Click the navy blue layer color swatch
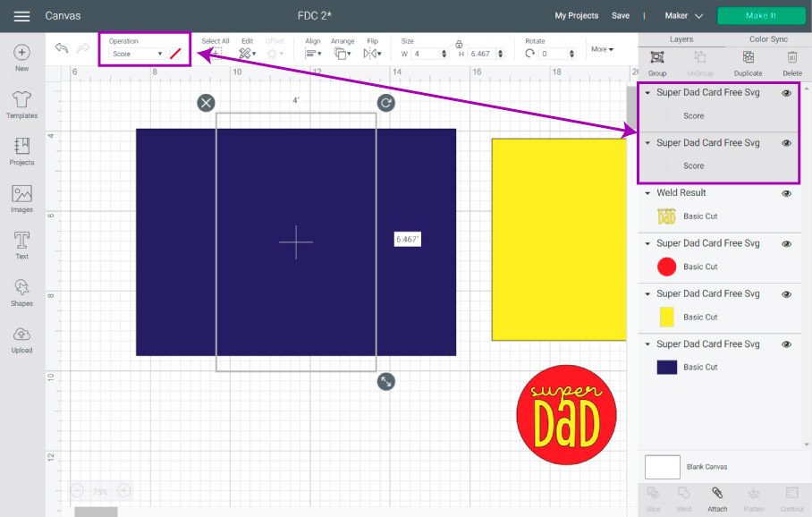Image resolution: width=812 pixels, height=517 pixels. tap(666, 367)
